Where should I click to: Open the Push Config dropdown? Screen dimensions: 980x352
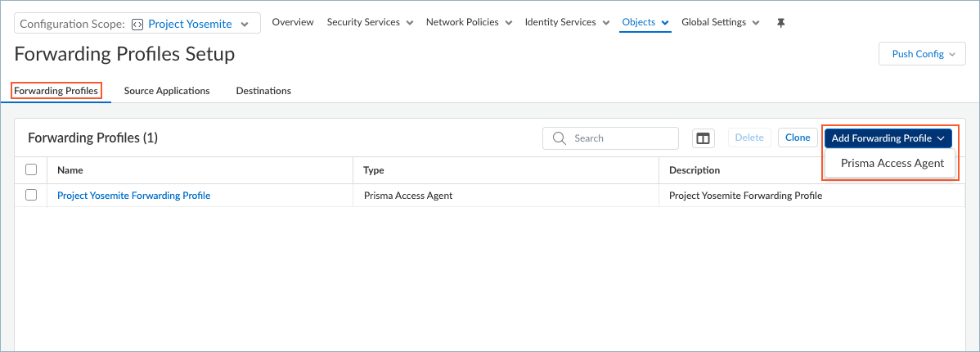[x=922, y=54]
